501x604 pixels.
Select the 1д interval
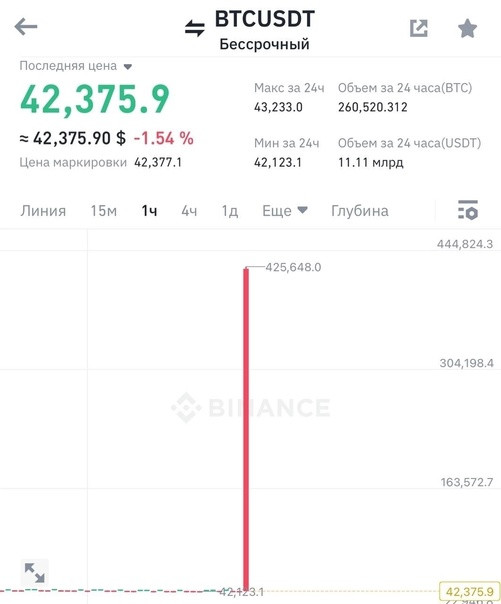point(230,211)
